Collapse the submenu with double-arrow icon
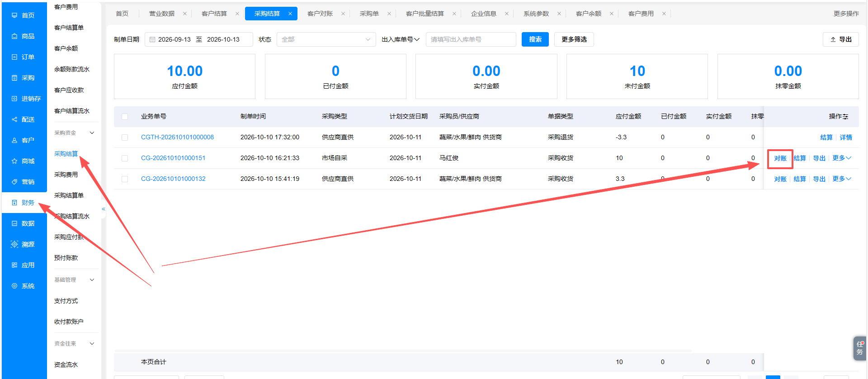The image size is (868, 379). pos(104,209)
